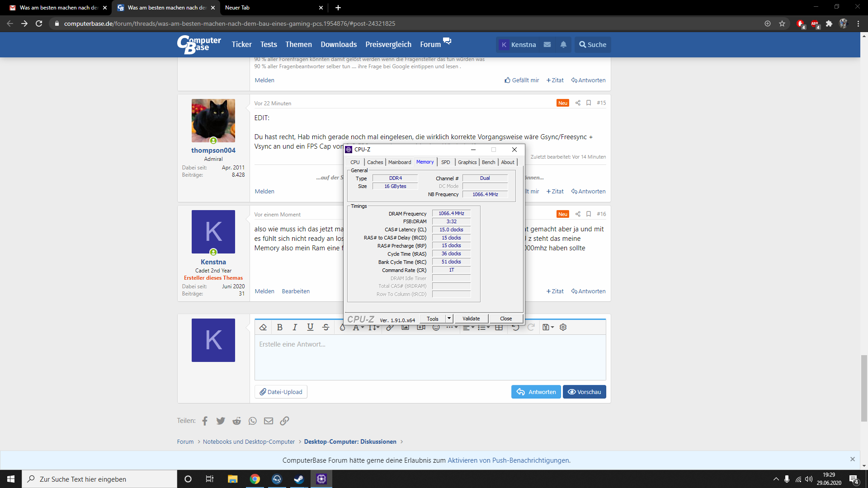Toggle italic formatting in the editor
Image resolution: width=868 pixels, height=488 pixels.
coord(295,327)
